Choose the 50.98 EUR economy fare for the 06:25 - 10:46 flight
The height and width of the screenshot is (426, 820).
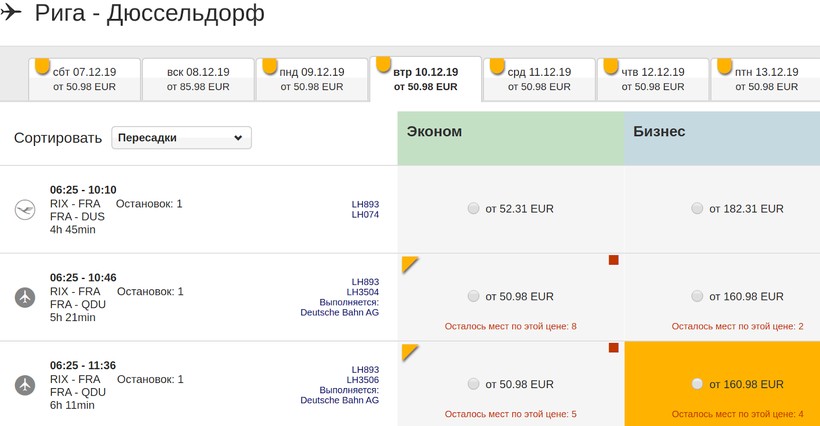[x=473, y=297]
